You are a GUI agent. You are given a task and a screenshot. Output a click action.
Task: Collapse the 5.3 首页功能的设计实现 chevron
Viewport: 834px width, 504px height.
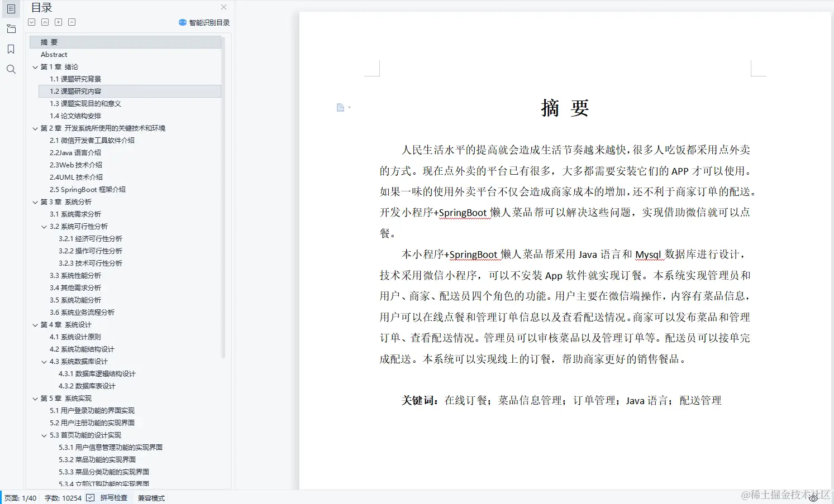point(44,435)
